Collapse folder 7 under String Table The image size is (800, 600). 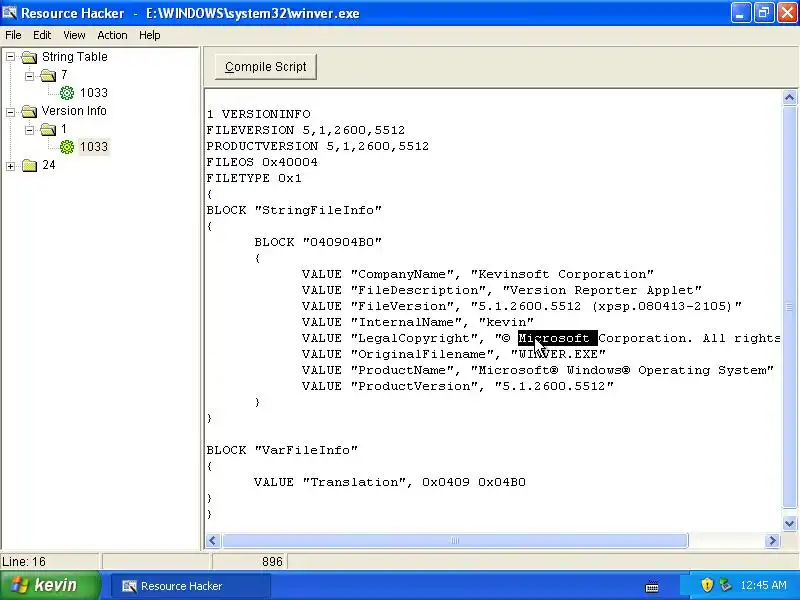30,76
